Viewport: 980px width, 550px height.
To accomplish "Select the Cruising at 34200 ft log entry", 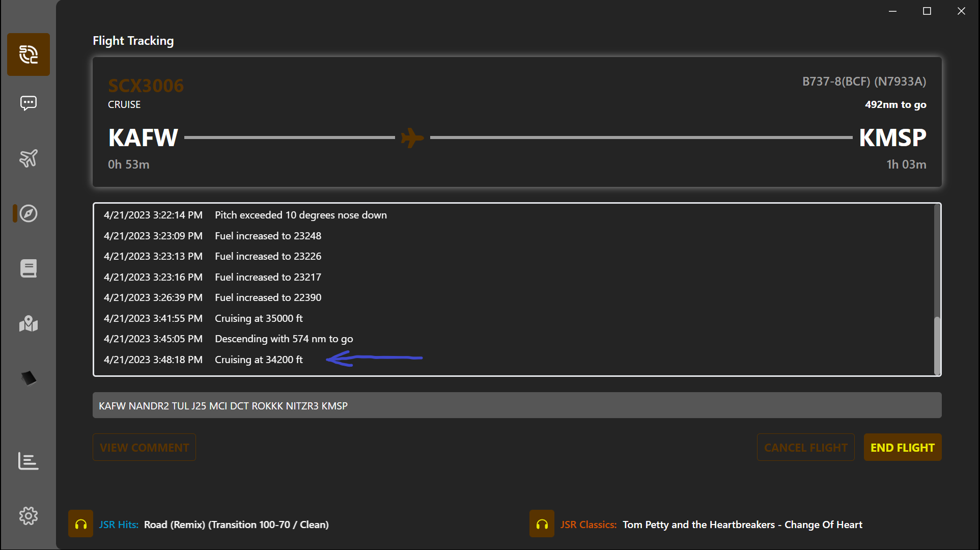I will (x=259, y=360).
